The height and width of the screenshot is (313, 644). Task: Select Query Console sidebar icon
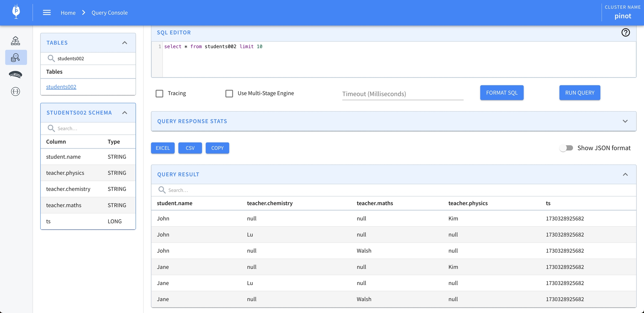16,58
